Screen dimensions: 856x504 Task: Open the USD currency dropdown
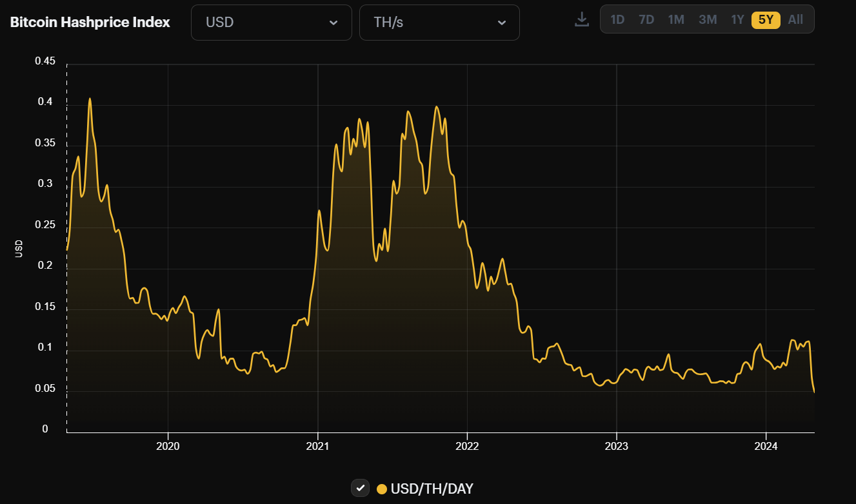point(272,23)
